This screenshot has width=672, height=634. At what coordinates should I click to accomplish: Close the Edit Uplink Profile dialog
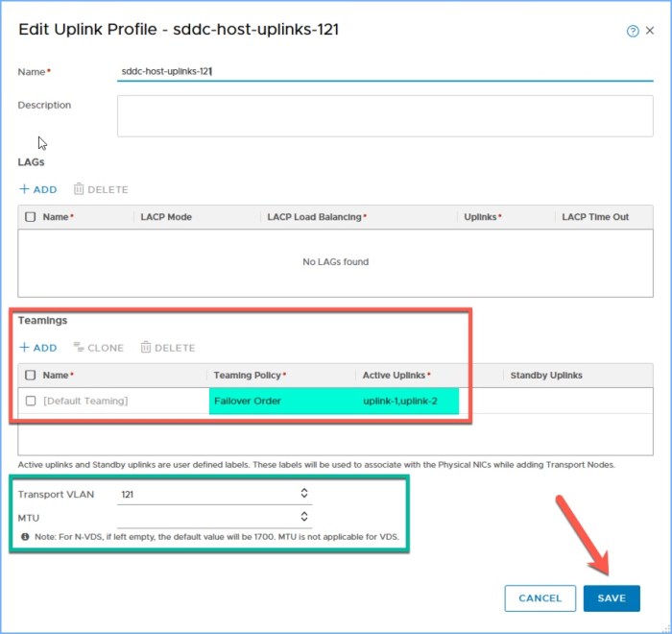point(651,31)
